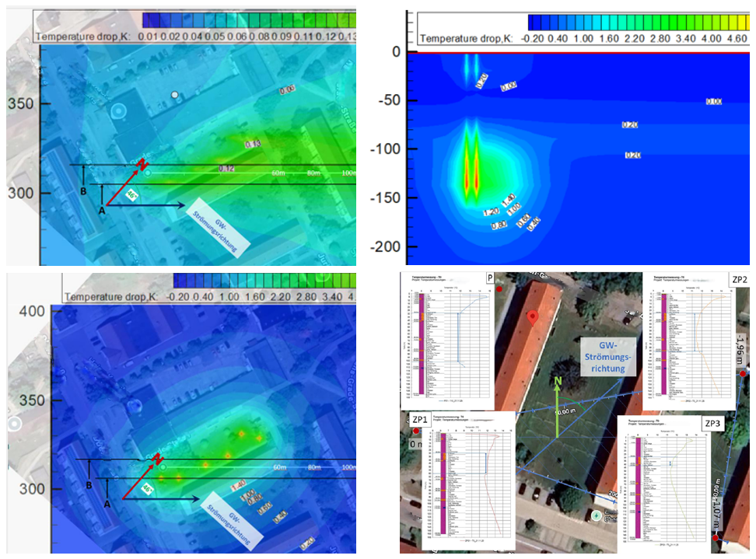Click the circular target symbol in top-left map

point(119,110)
